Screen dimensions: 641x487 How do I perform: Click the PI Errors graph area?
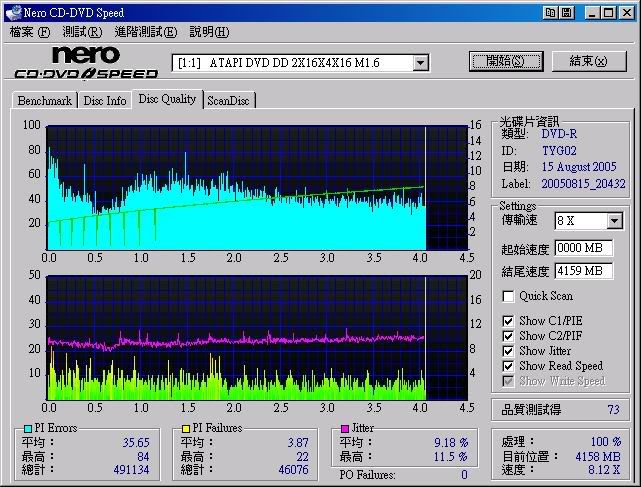point(257,188)
